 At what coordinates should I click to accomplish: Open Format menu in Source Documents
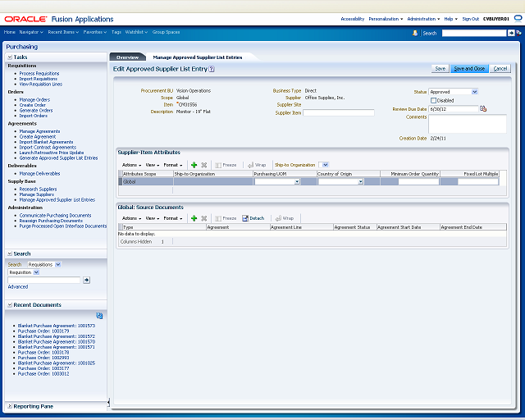[173, 218]
